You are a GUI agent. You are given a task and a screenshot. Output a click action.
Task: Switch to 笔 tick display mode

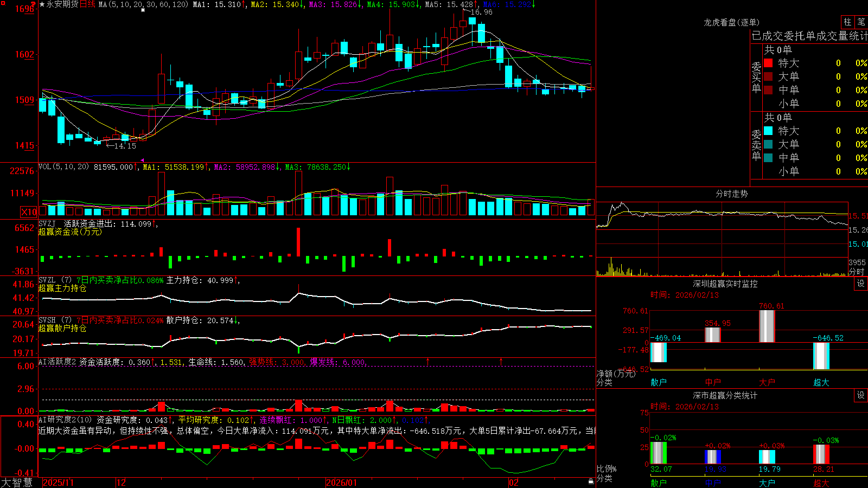pyautogui.click(x=861, y=22)
